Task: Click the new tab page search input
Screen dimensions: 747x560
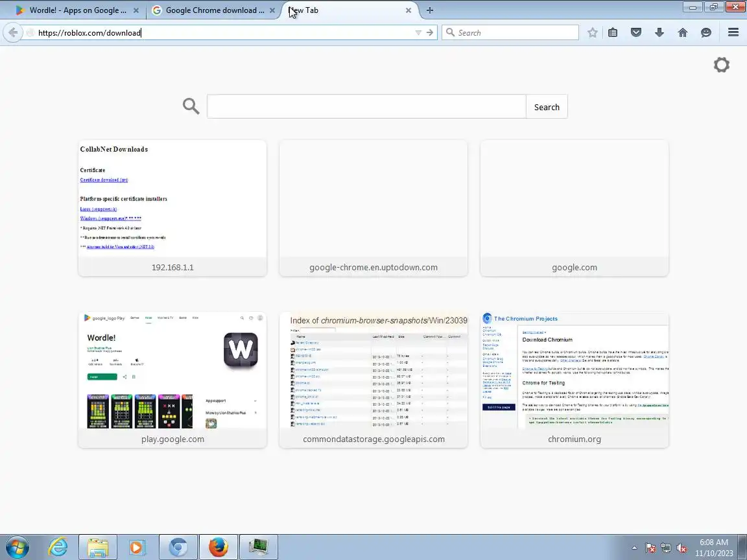Action: tap(366, 106)
